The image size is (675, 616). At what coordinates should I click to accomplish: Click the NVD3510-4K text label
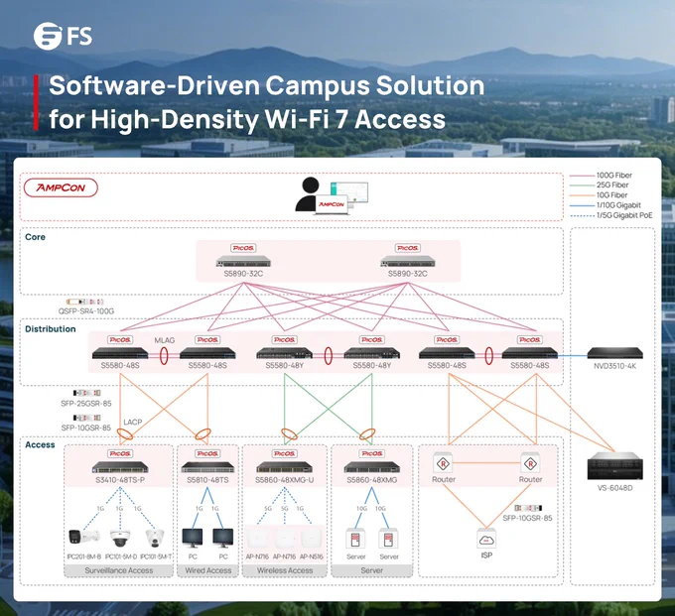tap(614, 366)
